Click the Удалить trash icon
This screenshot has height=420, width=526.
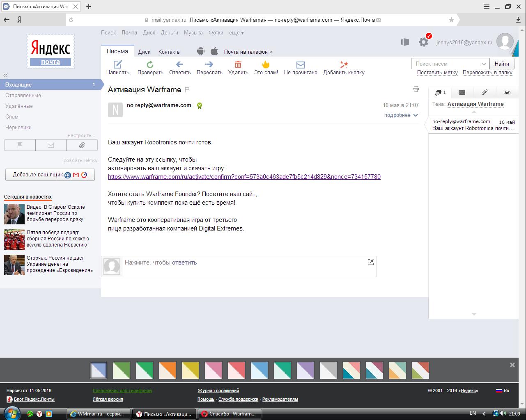click(238, 64)
